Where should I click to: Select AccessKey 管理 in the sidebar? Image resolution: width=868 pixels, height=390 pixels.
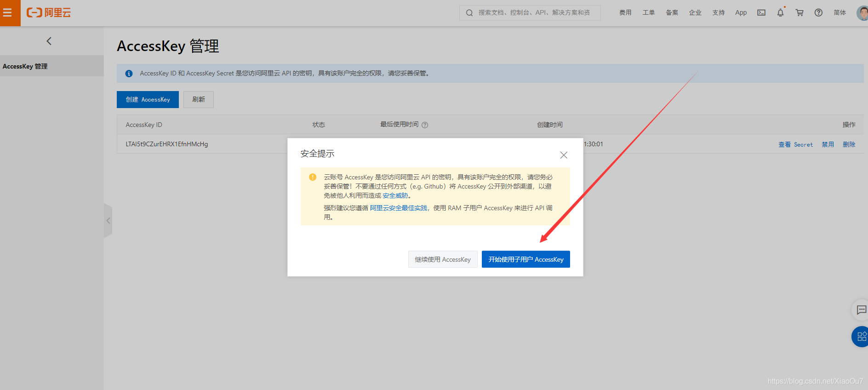click(x=52, y=66)
